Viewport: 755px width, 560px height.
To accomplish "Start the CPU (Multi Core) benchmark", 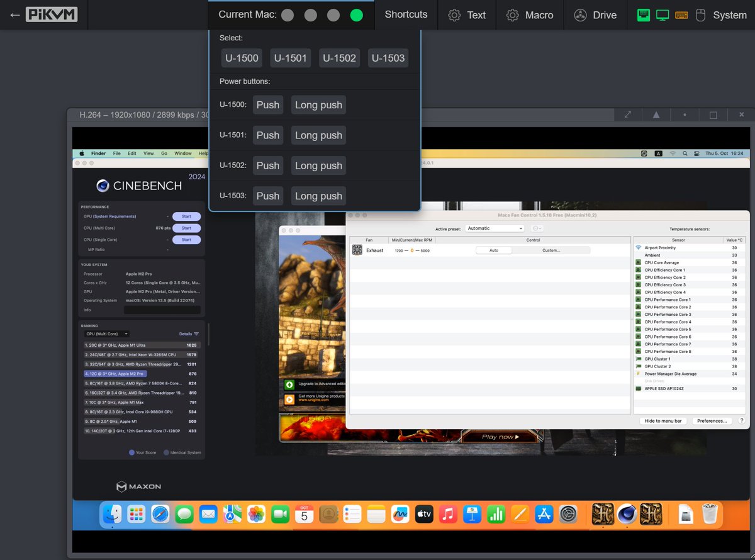I will [x=186, y=228].
